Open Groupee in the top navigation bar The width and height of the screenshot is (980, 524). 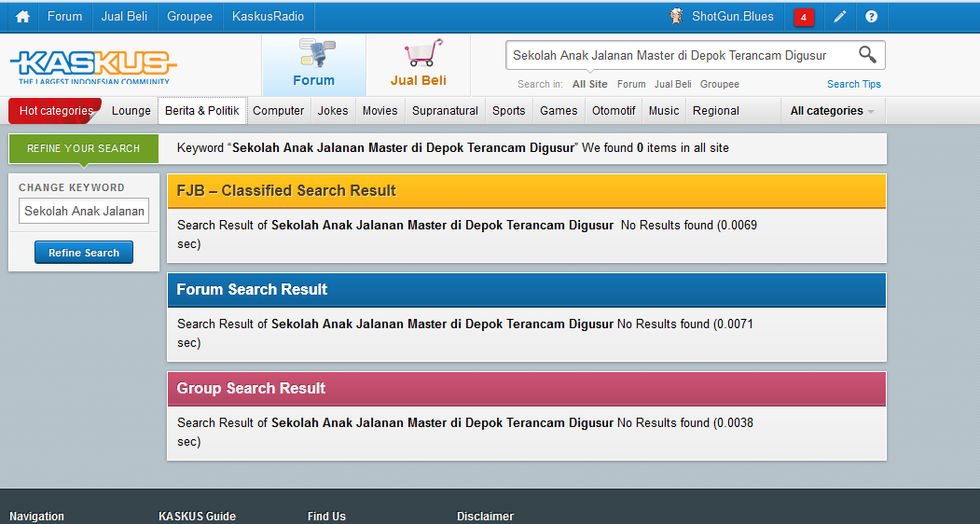(x=189, y=16)
